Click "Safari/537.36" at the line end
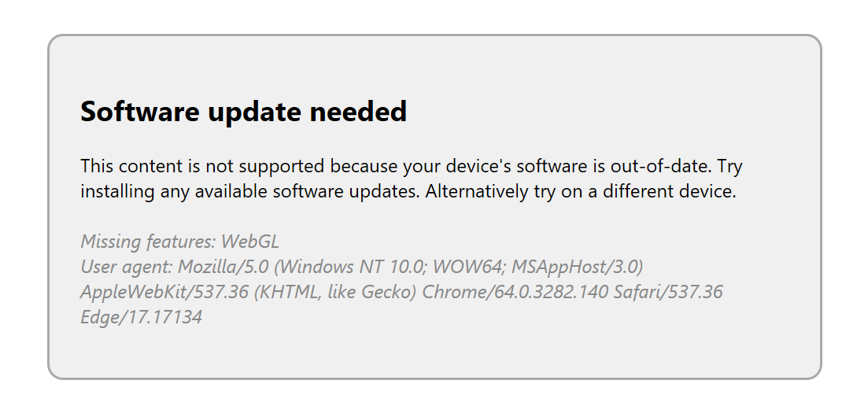The height and width of the screenshot is (417, 868). (x=668, y=292)
